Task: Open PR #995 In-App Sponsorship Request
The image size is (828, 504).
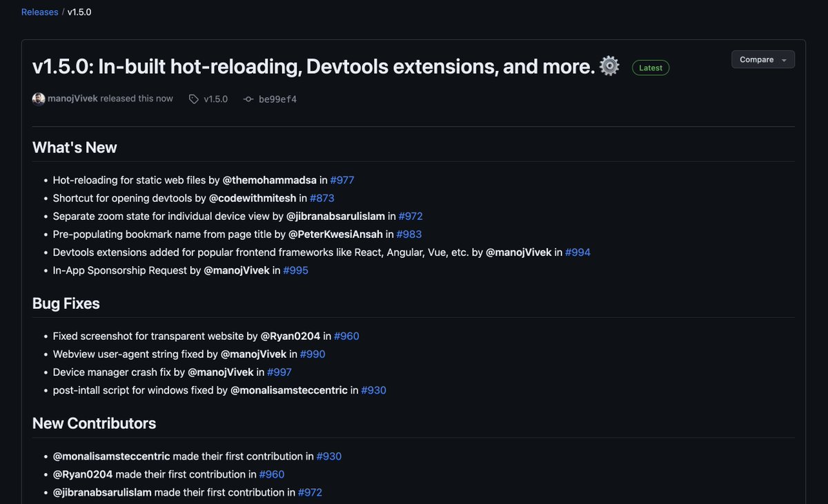Action: click(296, 270)
